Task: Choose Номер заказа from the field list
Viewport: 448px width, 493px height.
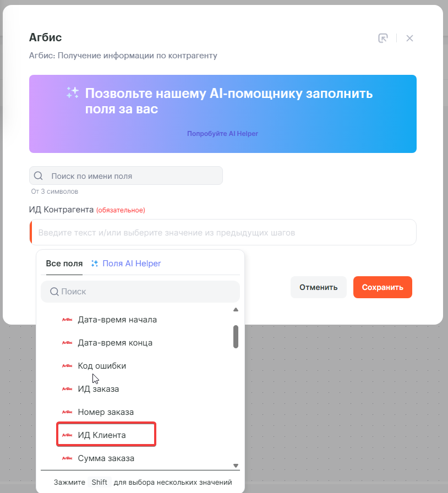Action: (106, 412)
